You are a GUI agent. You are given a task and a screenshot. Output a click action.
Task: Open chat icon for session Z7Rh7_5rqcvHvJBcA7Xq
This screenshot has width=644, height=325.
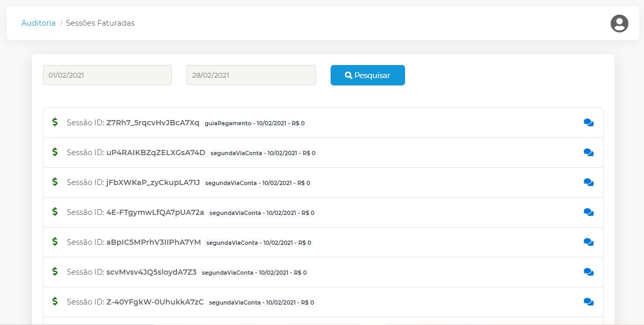point(588,123)
